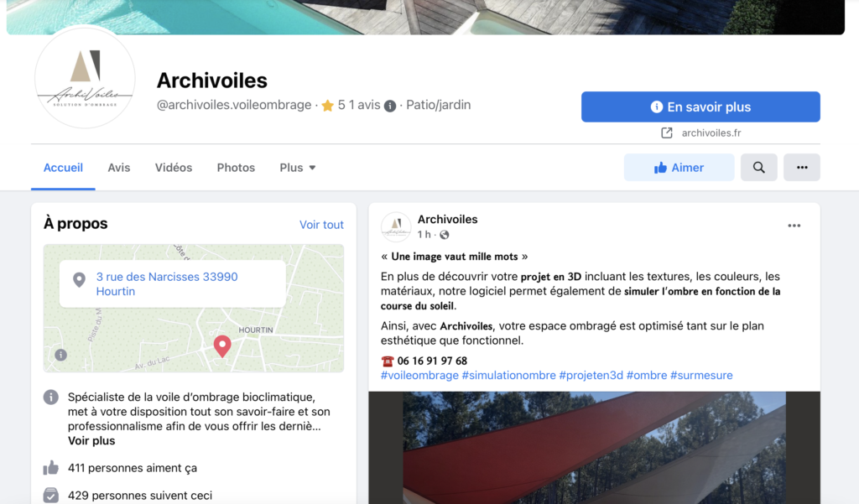The width and height of the screenshot is (859, 504).
Task: Switch to the Photos tab
Action: click(236, 168)
